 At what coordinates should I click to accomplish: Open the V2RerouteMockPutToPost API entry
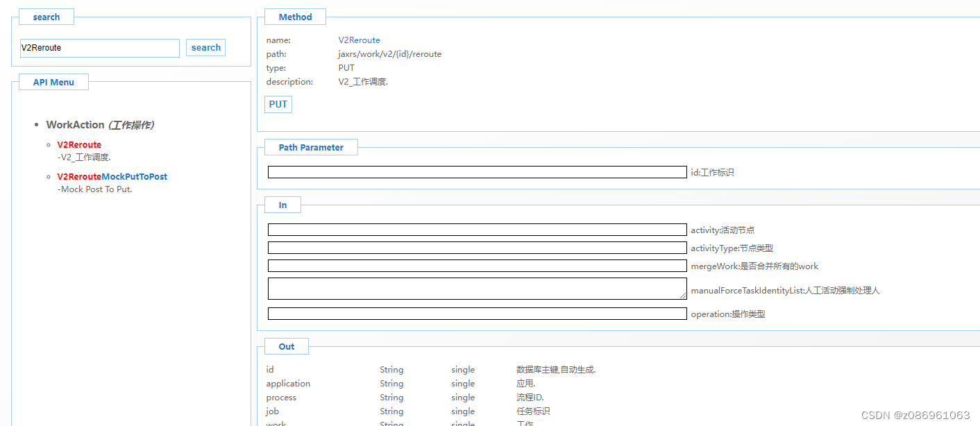(x=112, y=176)
